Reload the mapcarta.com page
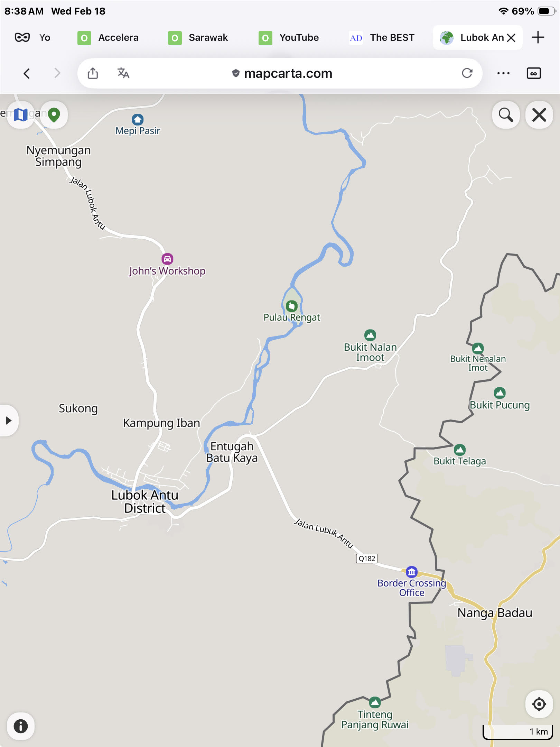 click(x=467, y=73)
